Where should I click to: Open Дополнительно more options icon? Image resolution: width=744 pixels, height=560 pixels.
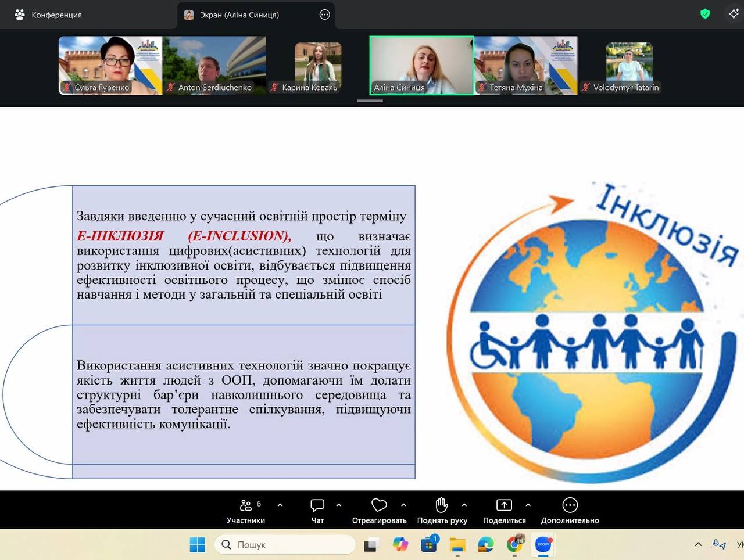570,510
